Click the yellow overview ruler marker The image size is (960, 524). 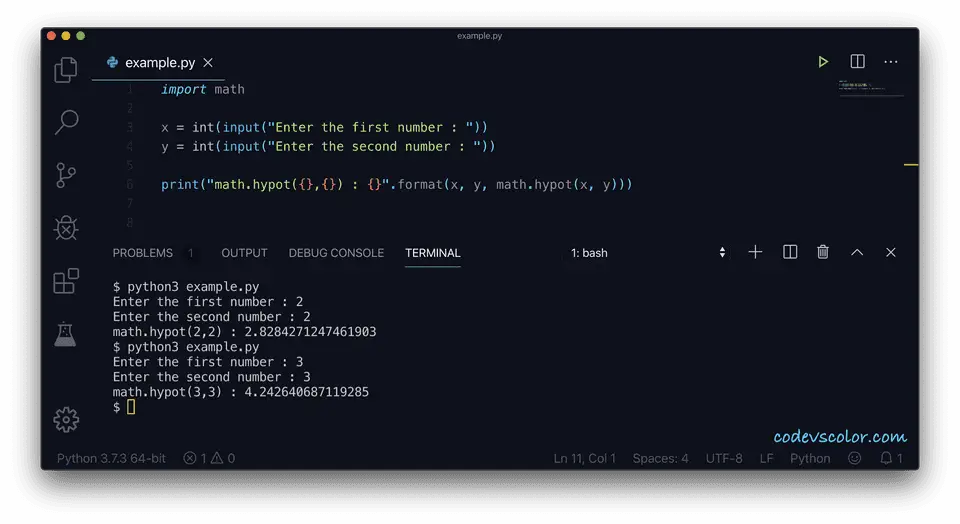(x=910, y=165)
